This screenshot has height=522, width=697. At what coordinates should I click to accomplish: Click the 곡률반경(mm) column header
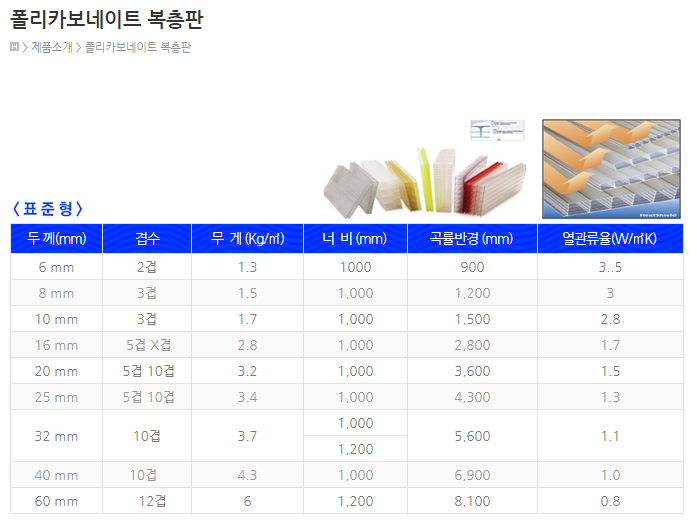click(x=471, y=239)
